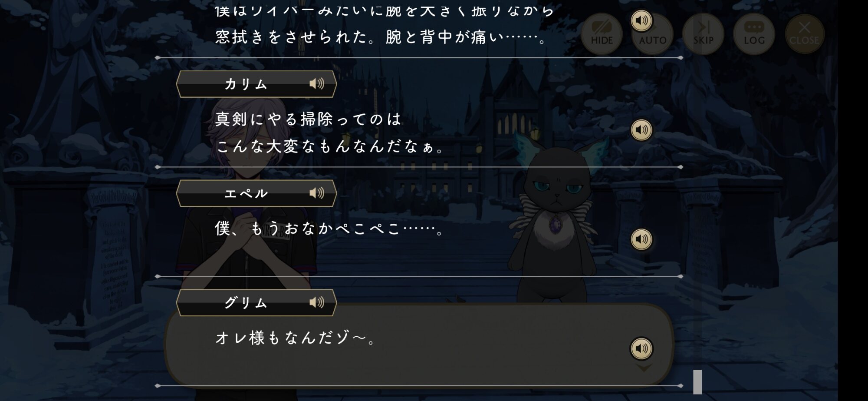Click the line 僕、もうおなかぺこぺこ
This screenshot has height=401, width=868.
pos(329,229)
